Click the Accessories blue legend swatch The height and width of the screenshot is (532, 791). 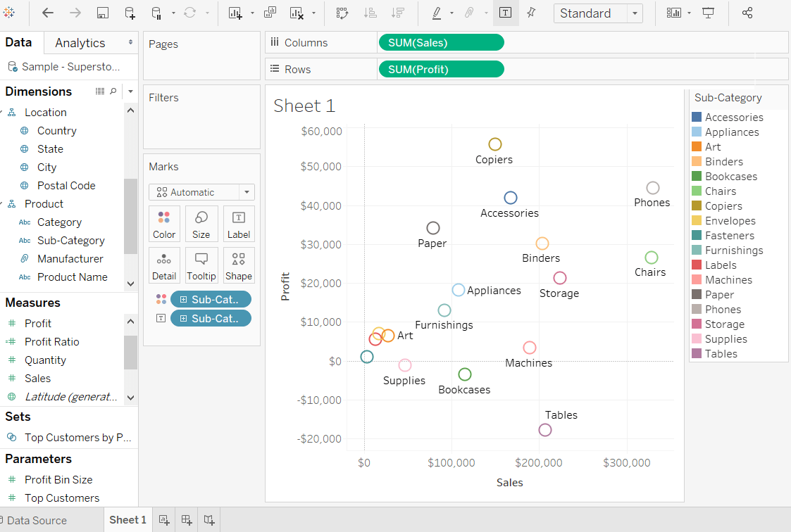(x=697, y=117)
